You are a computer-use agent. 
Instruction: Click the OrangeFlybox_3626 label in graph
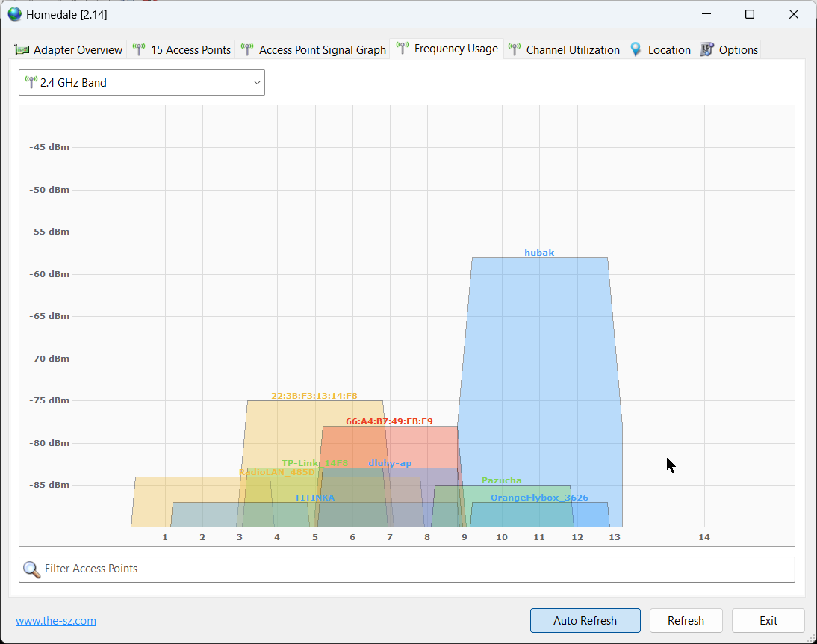tap(539, 498)
